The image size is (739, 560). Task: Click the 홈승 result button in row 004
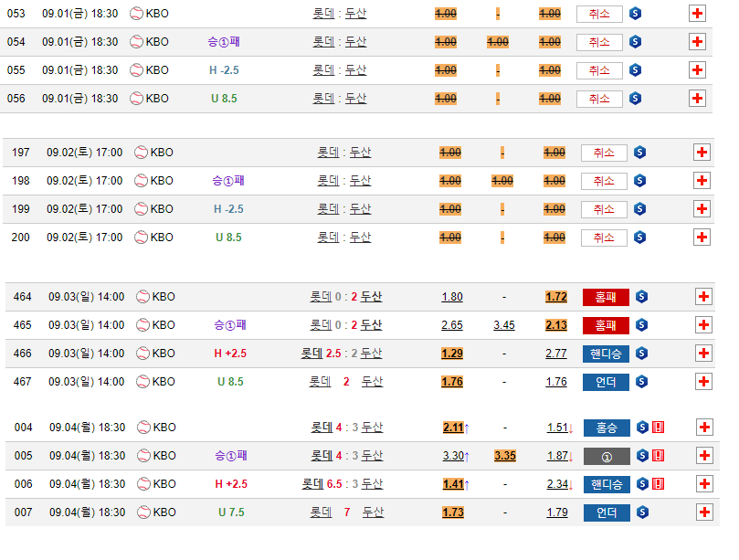(x=606, y=428)
